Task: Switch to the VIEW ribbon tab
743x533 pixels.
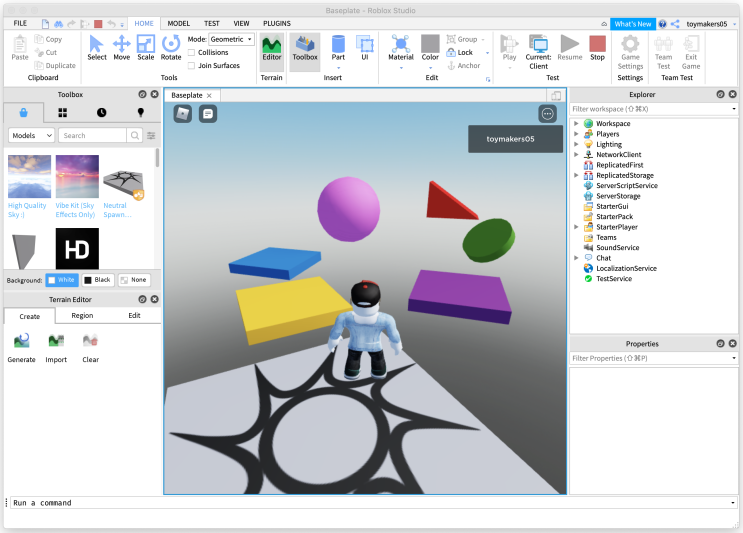Action: pyautogui.click(x=241, y=23)
